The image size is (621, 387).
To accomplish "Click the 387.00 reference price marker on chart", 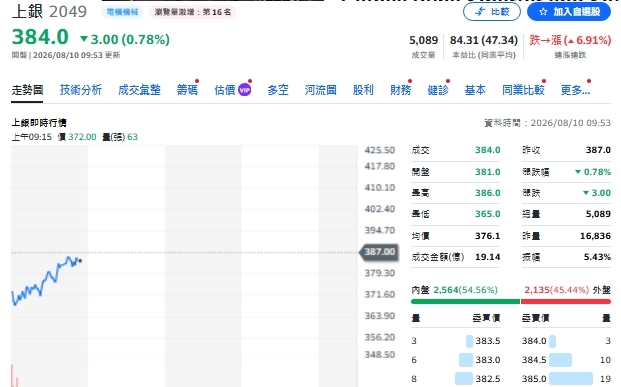I will tap(379, 252).
